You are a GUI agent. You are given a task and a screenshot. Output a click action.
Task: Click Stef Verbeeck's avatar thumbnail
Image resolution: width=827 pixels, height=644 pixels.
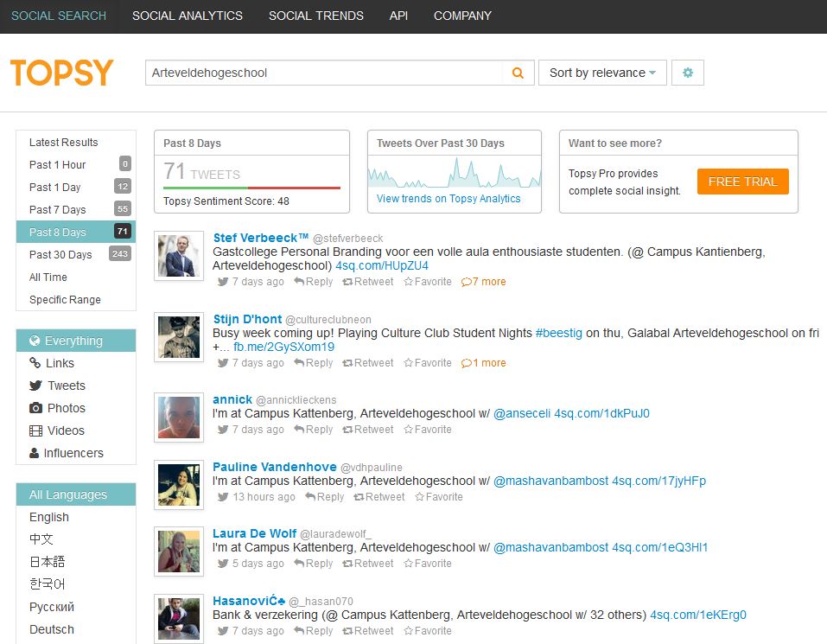point(179,256)
